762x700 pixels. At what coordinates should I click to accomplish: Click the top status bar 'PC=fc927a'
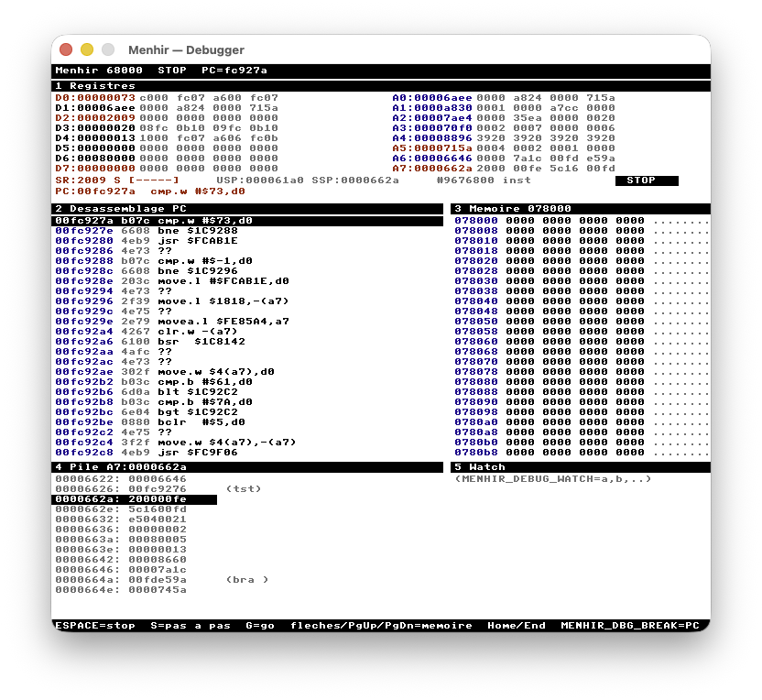[234, 70]
